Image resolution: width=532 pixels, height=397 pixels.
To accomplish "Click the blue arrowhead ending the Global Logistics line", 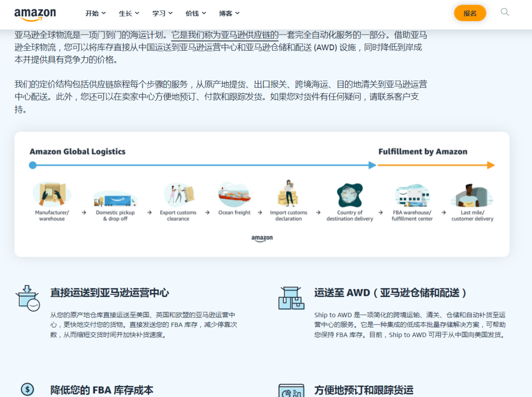I will tap(372, 165).
